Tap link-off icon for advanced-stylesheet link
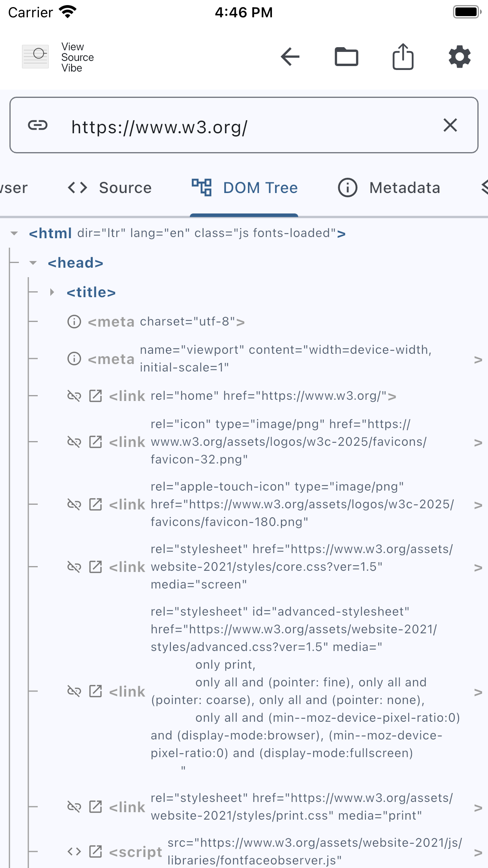The height and width of the screenshot is (868, 488). 74,691
